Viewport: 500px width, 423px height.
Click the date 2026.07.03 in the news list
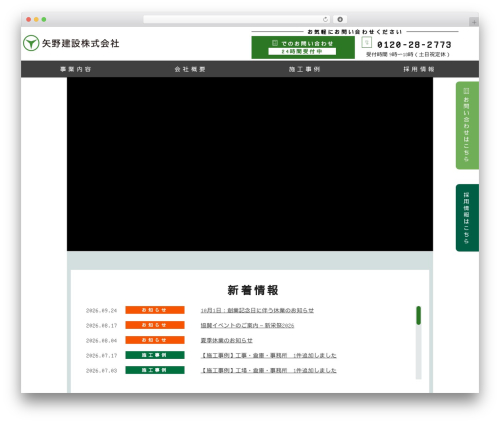(101, 371)
